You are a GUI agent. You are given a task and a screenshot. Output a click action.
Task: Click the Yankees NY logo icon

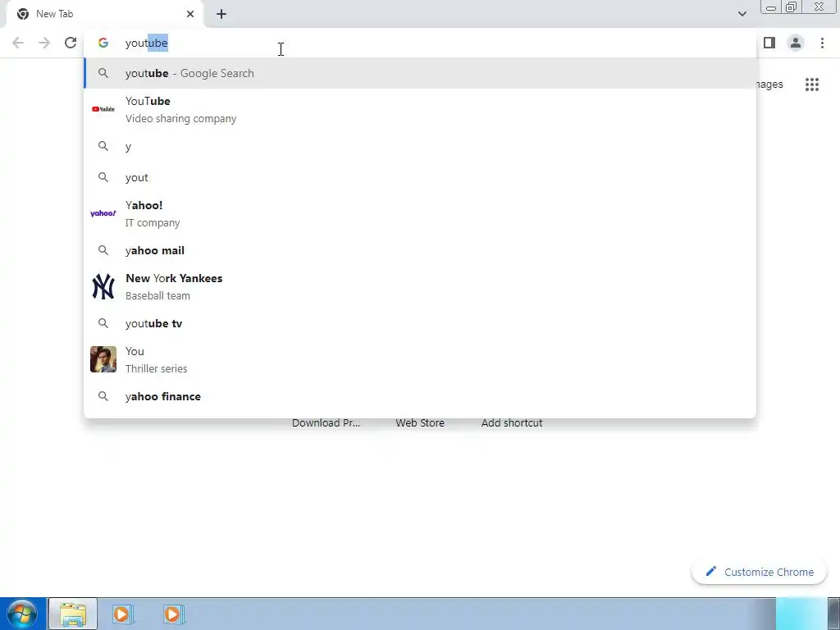(103, 286)
